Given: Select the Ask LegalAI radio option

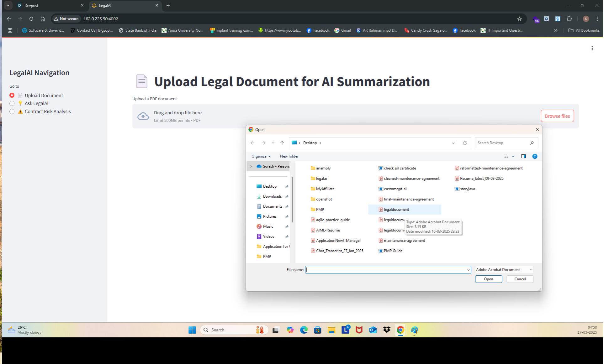Looking at the screenshot, I should click(x=12, y=103).
